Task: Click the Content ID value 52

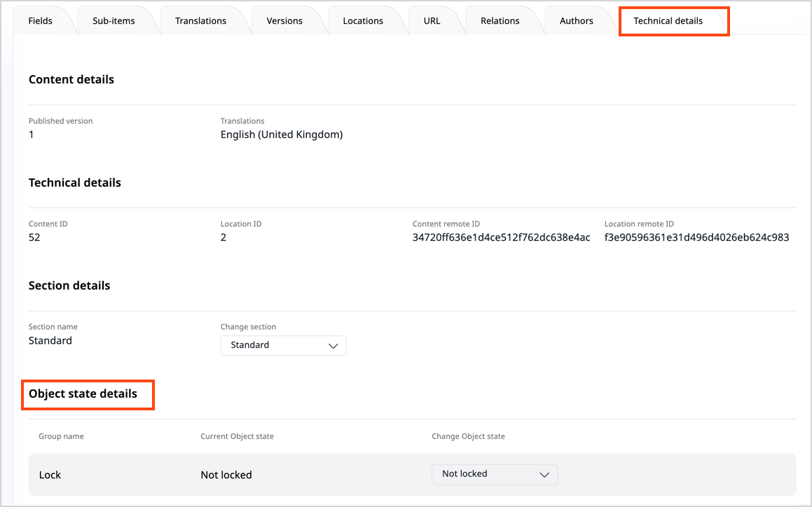Action: pyautogui.click(x=31, y=237)
